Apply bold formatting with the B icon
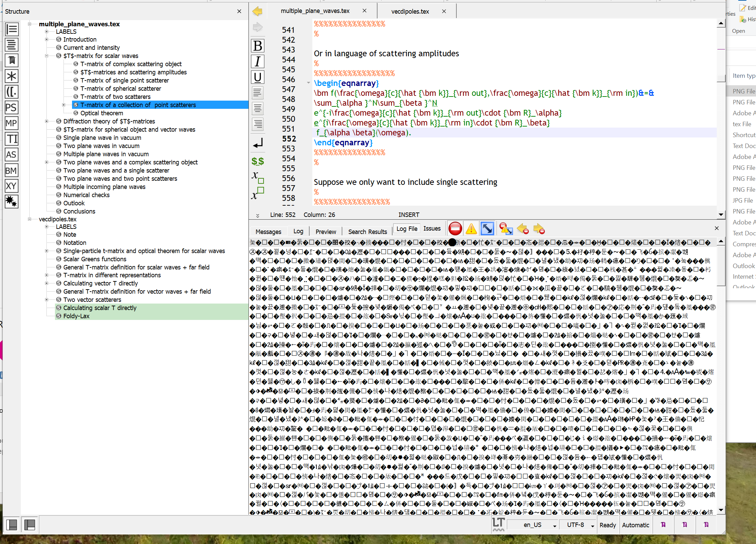This screenshot has width=756, height=544. [257, 45]
